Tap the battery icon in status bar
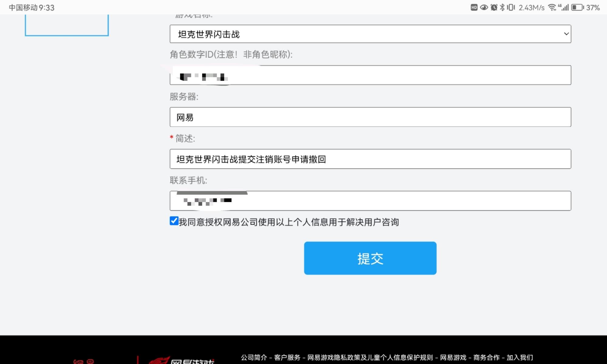Screen dimensions: 607x364 pos(578,8)
